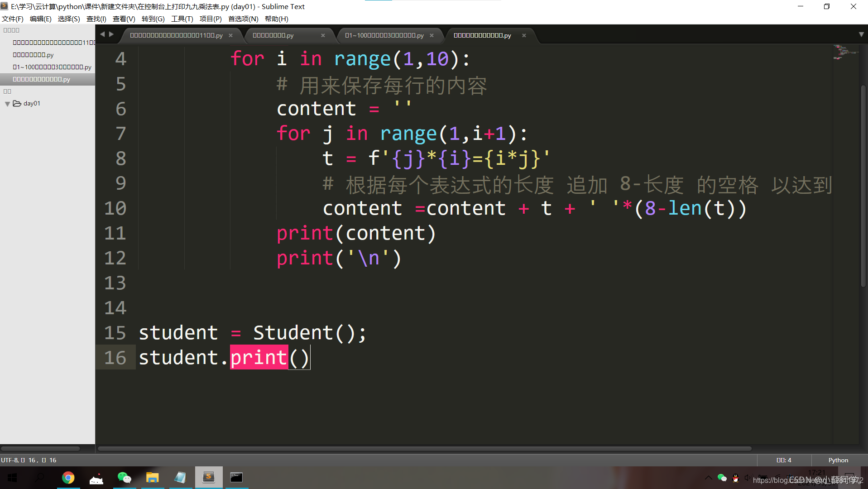Open the 选择(S) menu
Image resolution: width=868 pixels, height=489 pixels.
tap(69, 19)
